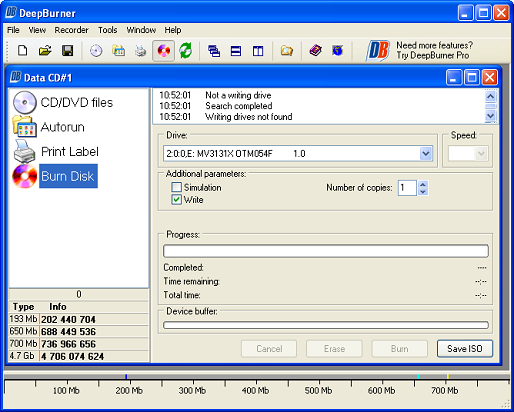Open the File menu
This screenshot has height=412, width=514.
[x=13, y=30]
